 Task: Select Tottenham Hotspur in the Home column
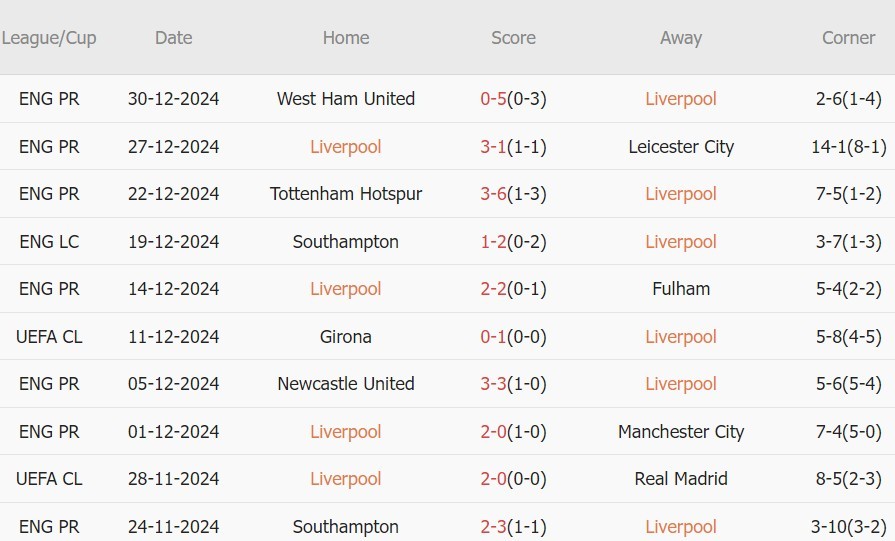(346, 194)
